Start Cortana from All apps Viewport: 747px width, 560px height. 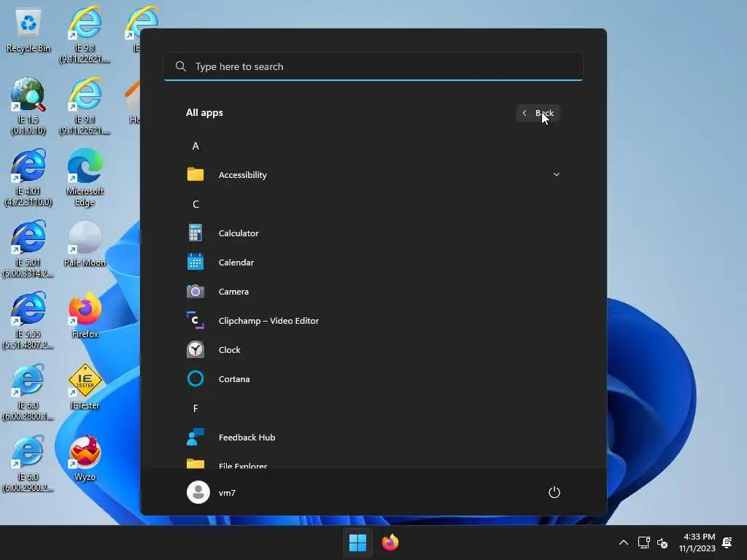click(x=234, y=379)
